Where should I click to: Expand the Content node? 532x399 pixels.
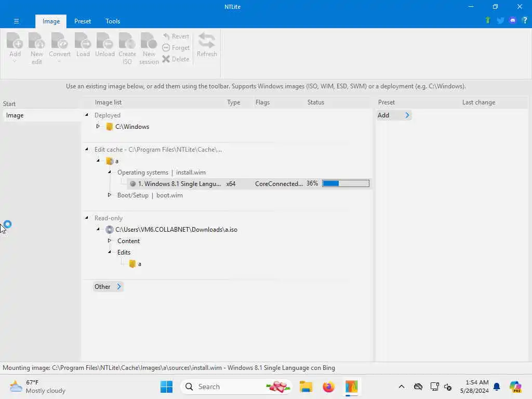tap(109, 241)
